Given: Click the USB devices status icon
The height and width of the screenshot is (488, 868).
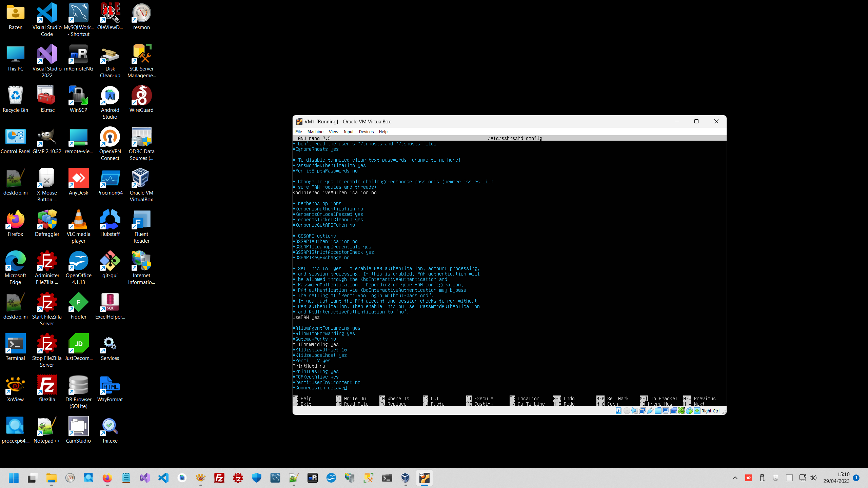Looking at the screenshot, I should 650,411.
